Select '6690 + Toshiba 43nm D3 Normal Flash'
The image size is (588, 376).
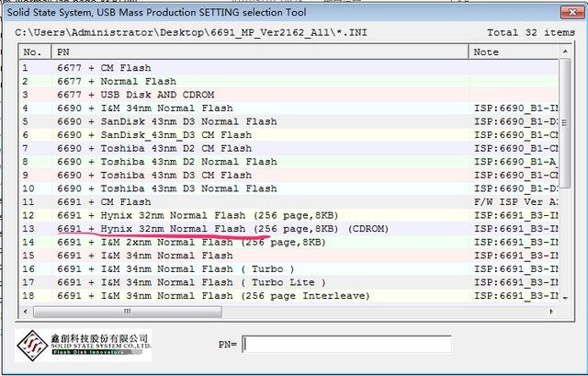pyautogui.click(x=288, y=188)
